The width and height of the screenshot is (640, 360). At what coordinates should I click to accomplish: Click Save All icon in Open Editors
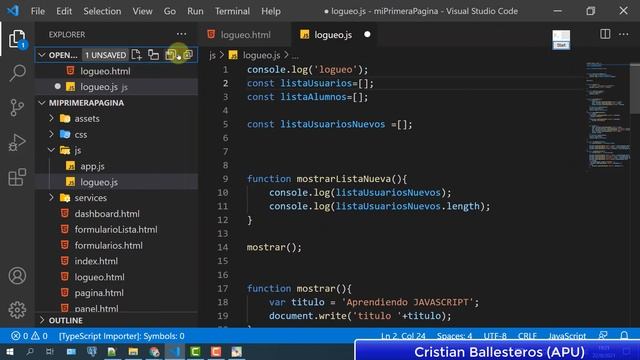pyautogui.click(x=171, y=55)
